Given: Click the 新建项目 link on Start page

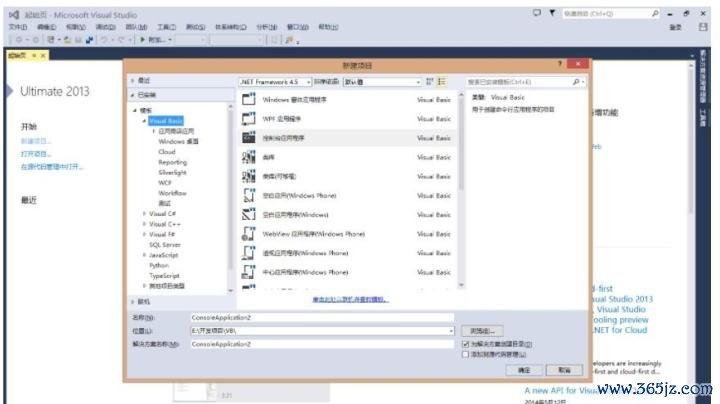Looking at the screenshot, I should coord(35,141).
